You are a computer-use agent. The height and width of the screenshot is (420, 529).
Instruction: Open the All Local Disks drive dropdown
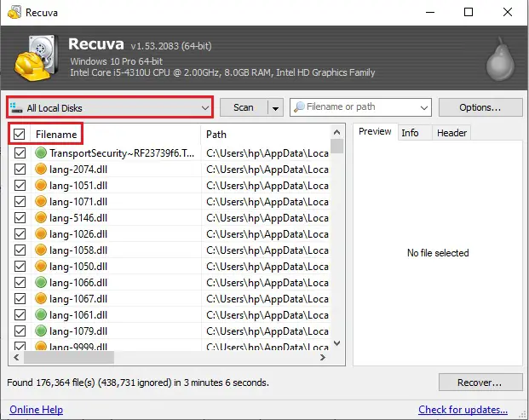[x=110, y=107]
